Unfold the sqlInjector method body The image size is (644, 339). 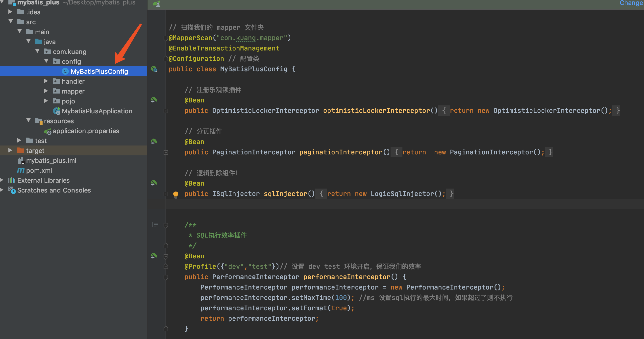tap(166, 194)
